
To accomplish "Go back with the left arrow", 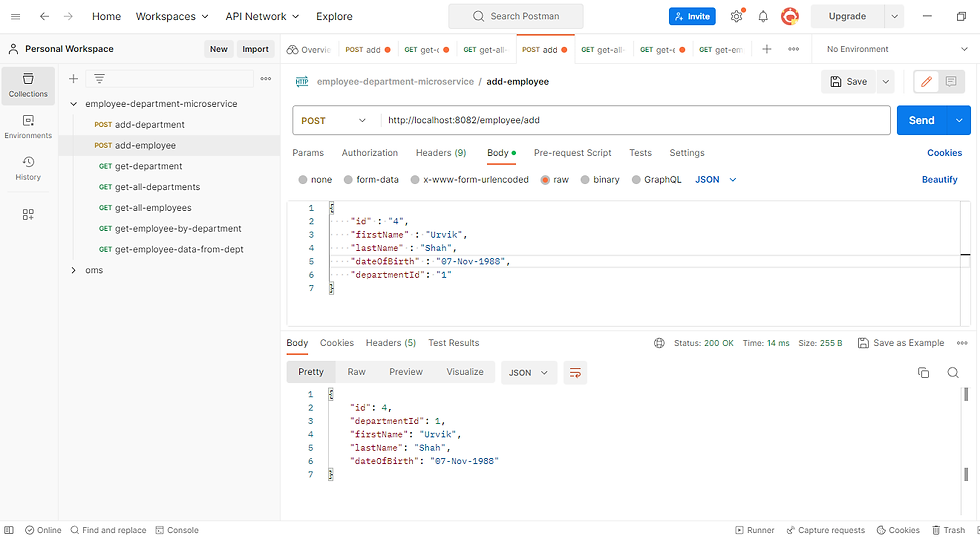I will pyautogui.click(x=44, y=16).
